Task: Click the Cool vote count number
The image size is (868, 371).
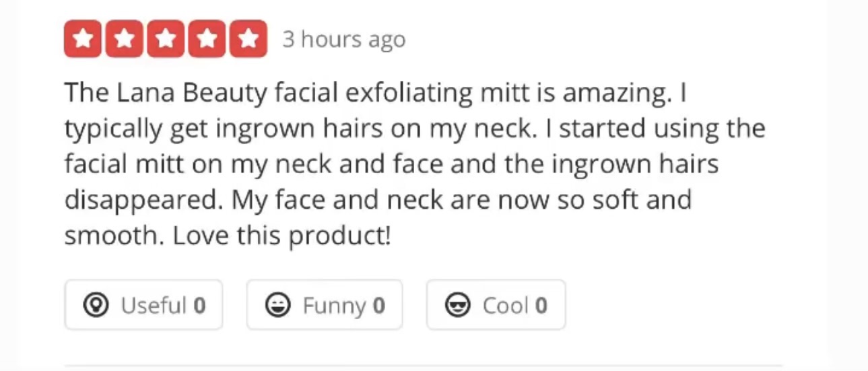Action: tap(541, 306)
